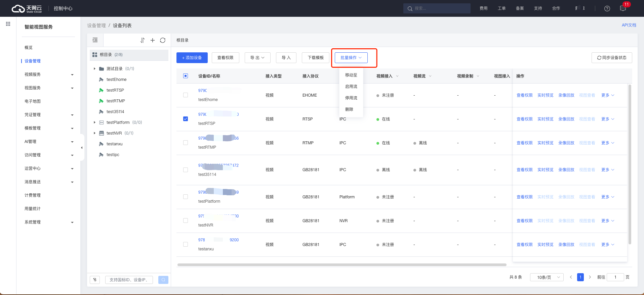Screen dimensions: 644x295
Task: Click the horizontal table scrollbar
Action: 342,265
